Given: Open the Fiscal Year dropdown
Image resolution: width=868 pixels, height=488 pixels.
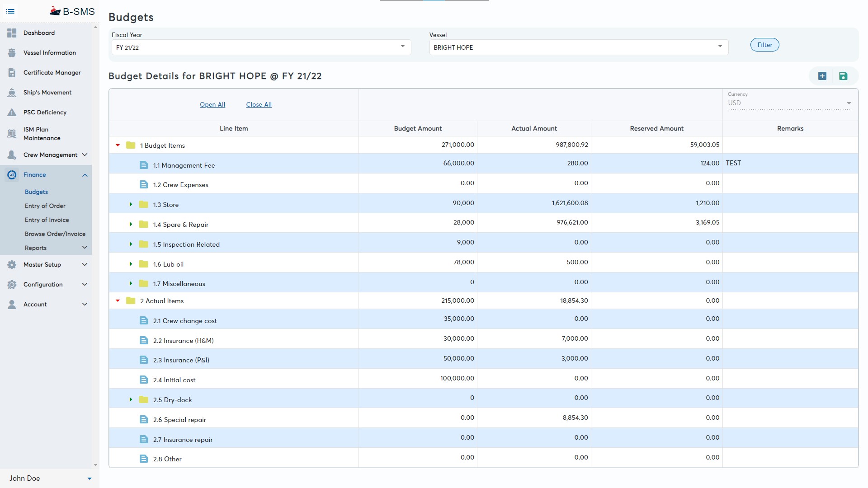Looking at the screenshot, I should point(402,47).
